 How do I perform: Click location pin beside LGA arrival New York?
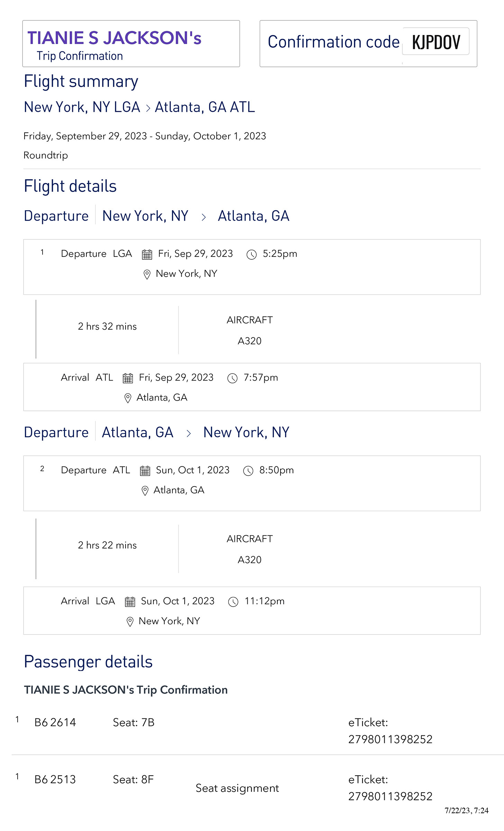(x=130, y=622)
